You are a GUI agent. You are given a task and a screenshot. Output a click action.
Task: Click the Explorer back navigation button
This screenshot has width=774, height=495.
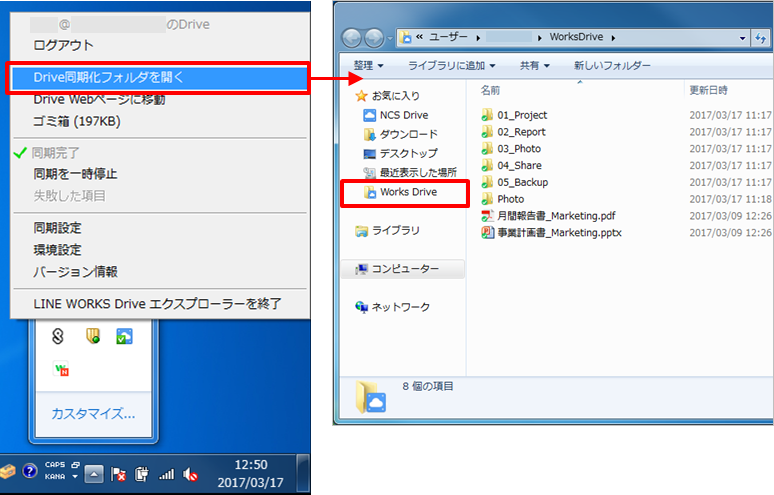pyautogui.click(x=353, y=38)
